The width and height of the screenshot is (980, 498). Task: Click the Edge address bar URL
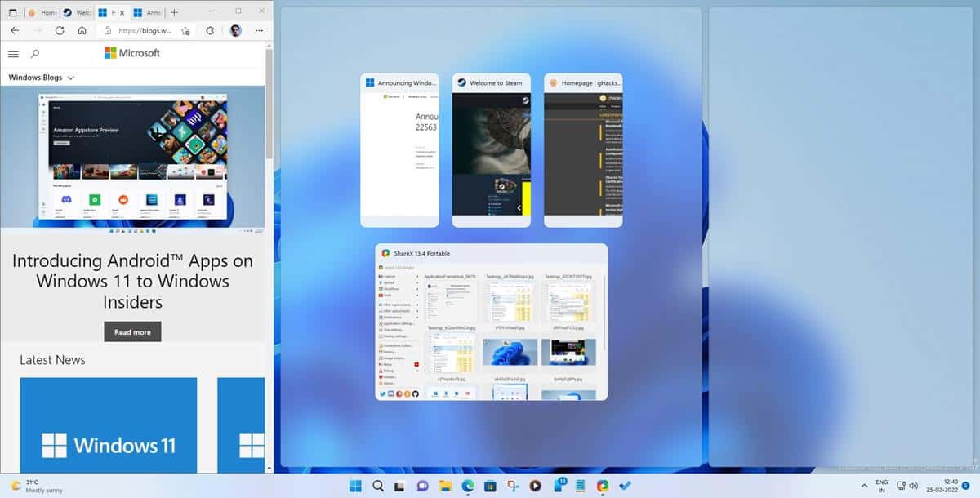pos(145,31)
